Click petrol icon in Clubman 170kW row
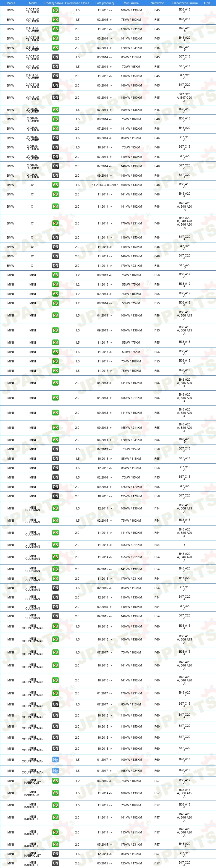This screenshot has height=868, width=216. tap(56, 579)
